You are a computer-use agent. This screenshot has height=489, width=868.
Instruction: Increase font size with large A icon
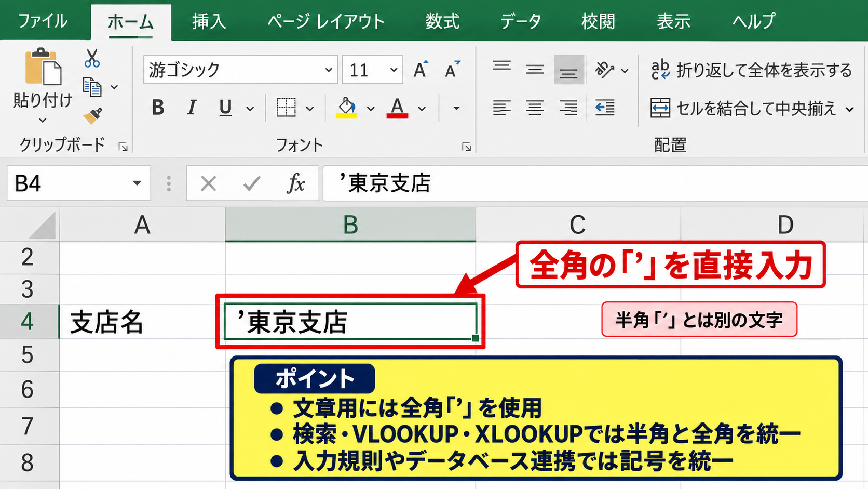click(x=421, y=70)
